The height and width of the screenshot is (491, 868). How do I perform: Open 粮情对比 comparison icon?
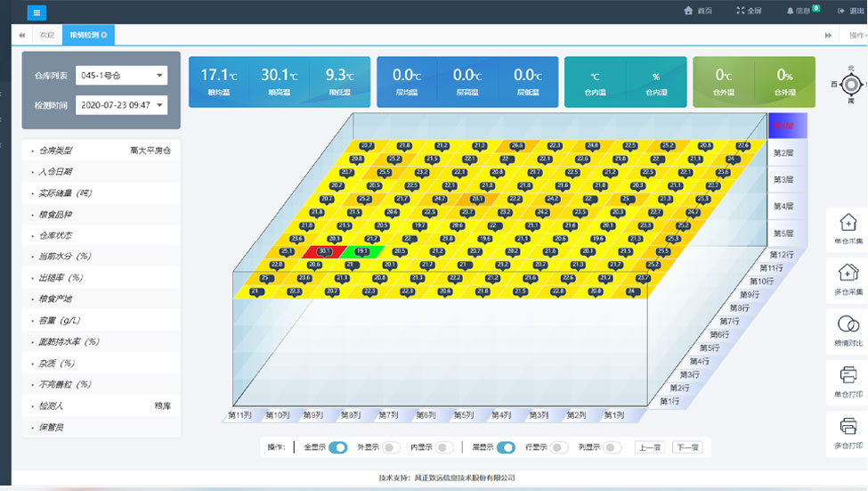click(848, 323)
